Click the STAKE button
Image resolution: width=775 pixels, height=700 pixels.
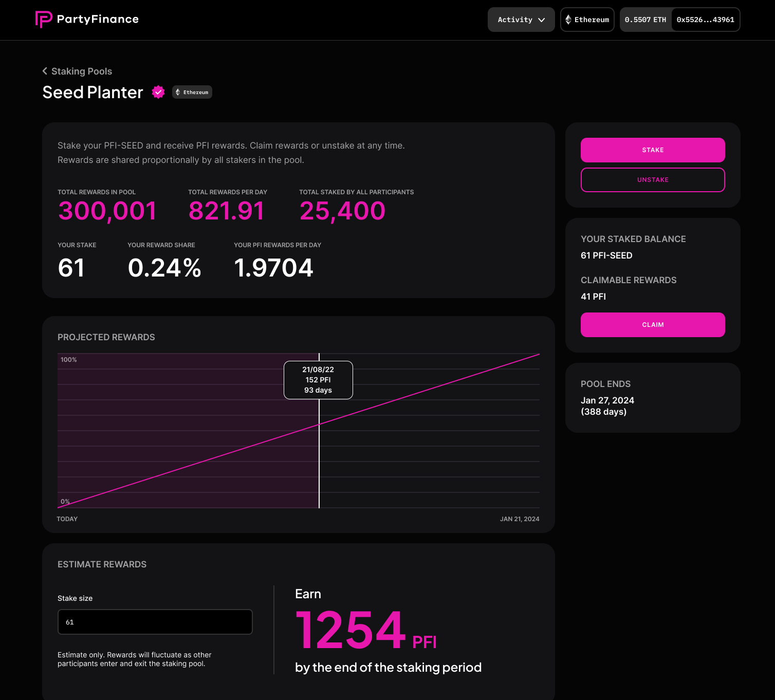click(653, 150)
